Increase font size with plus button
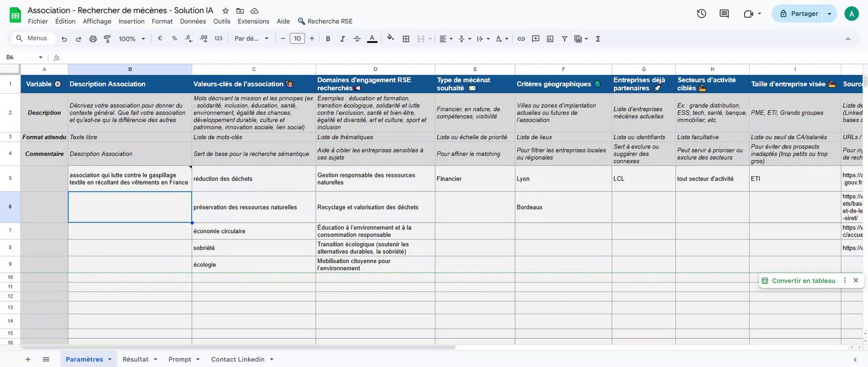This screenshot has width=868, height=367. (312, 39)
